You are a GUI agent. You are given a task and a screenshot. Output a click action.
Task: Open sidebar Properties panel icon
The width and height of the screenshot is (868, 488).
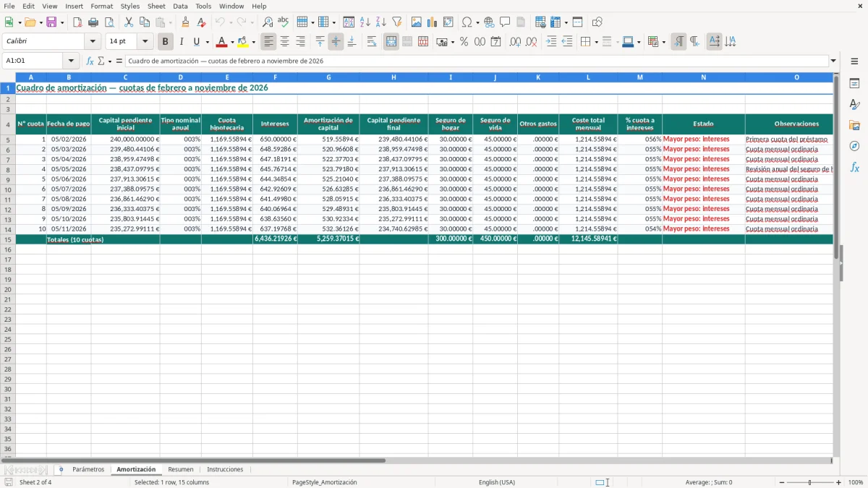point(854,84)
